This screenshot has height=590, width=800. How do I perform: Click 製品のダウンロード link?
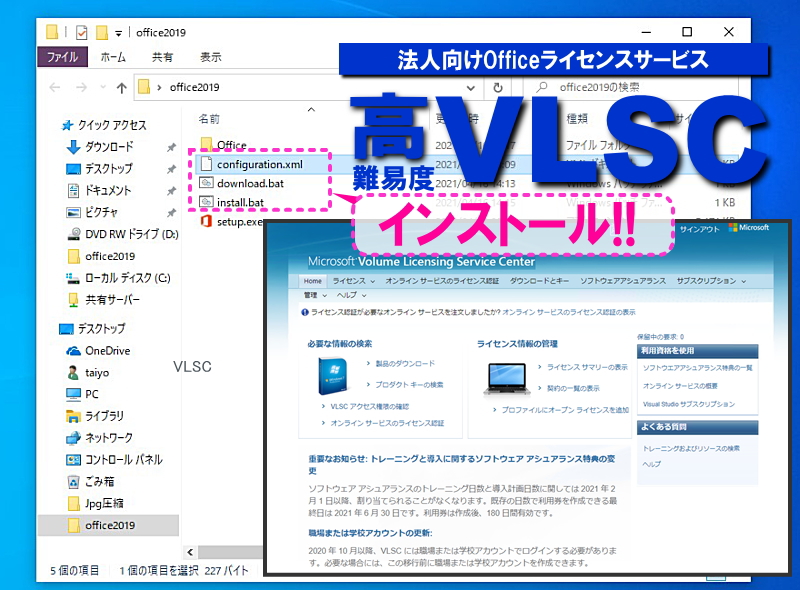coord(405,363)
